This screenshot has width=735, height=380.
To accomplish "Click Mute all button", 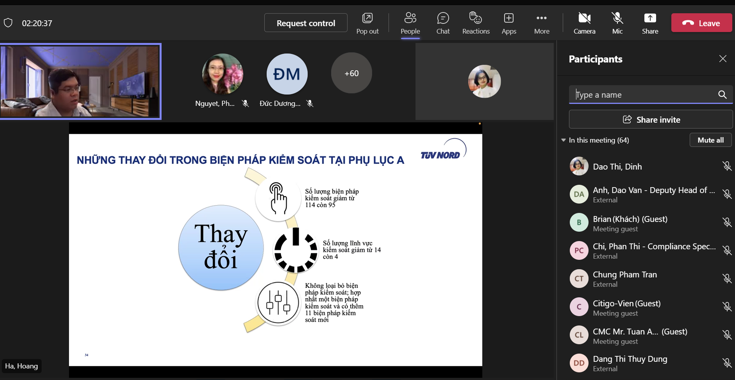I will [710, 140].
